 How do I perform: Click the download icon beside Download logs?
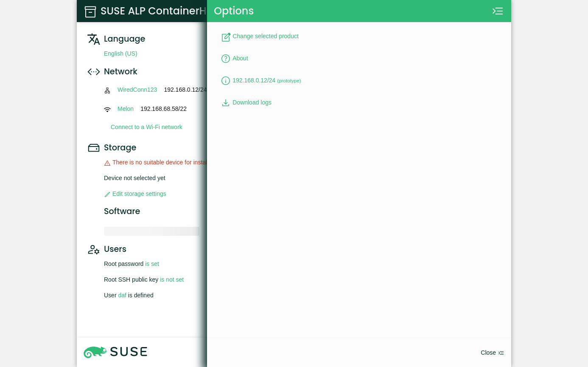pos(226,103)
